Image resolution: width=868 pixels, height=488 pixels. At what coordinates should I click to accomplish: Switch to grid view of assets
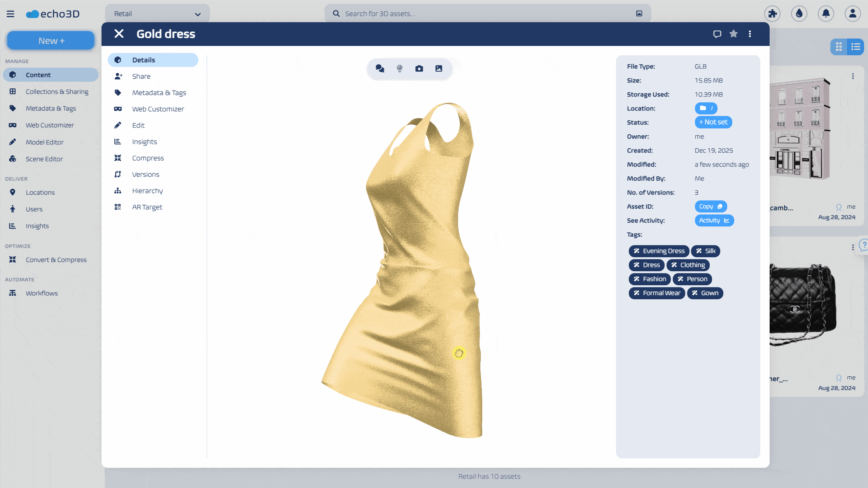click(838, 47)
